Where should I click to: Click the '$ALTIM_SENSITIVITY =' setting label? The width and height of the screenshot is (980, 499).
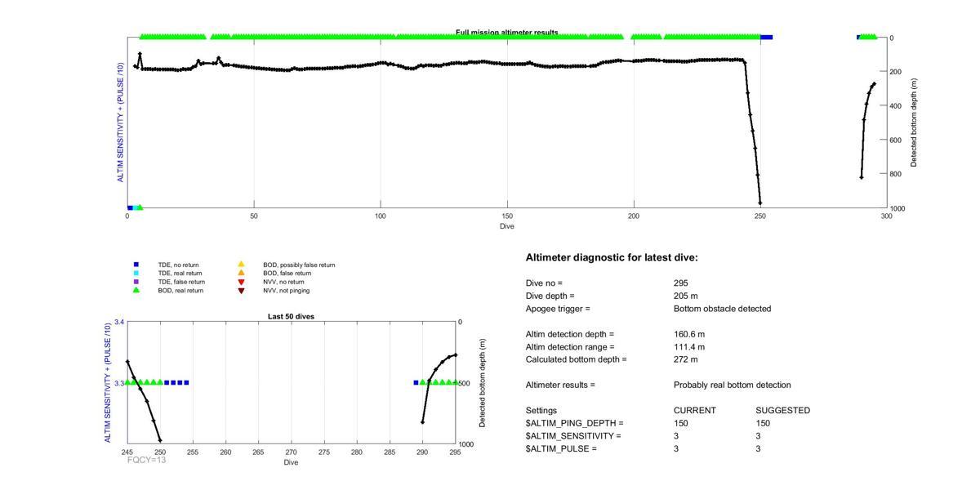(x=573, y=436)
